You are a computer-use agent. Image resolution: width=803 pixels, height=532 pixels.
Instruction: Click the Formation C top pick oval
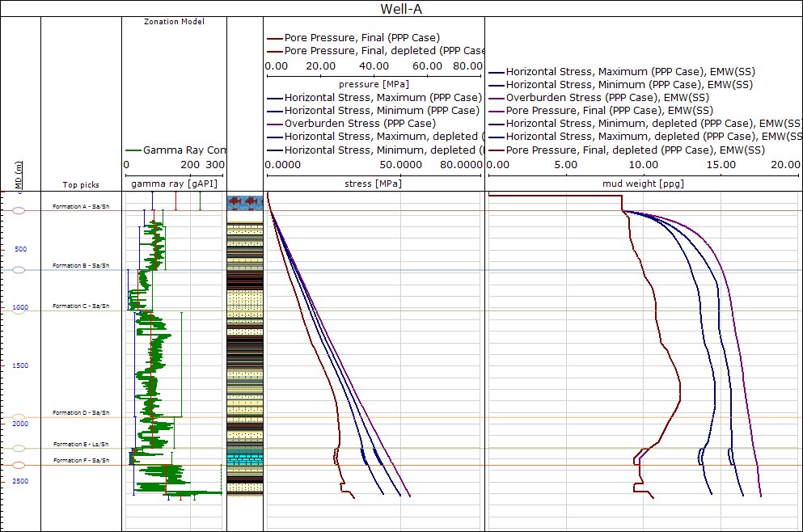(x=20, y=310)
